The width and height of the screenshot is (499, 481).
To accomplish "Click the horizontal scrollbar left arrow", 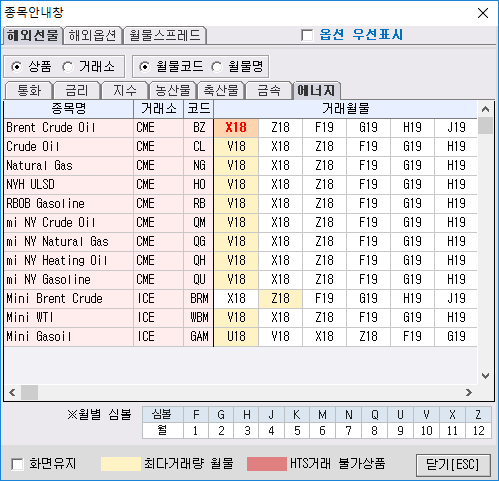I will 12,392.
